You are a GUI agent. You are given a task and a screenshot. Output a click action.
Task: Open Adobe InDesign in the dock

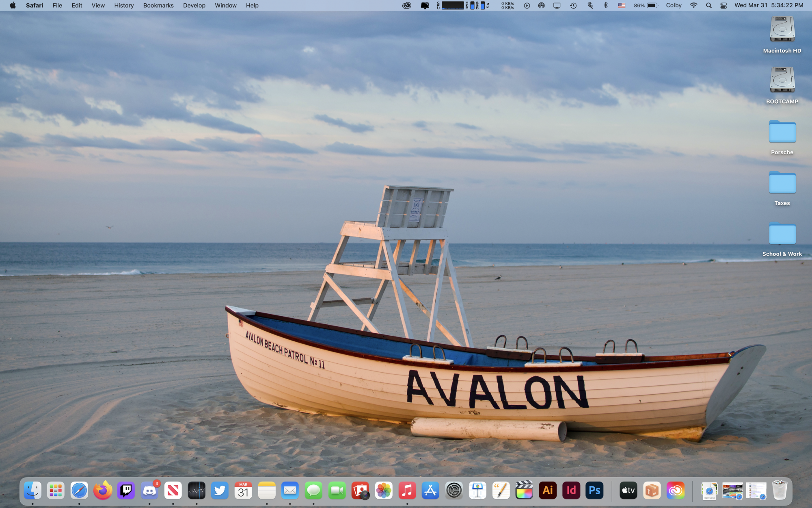571,491
